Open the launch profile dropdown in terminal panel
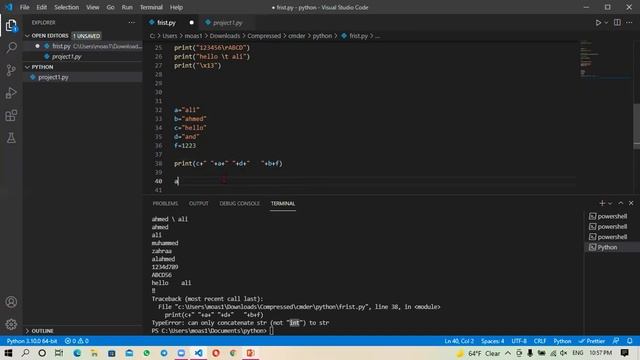640x360 pixels. [610, 203]
